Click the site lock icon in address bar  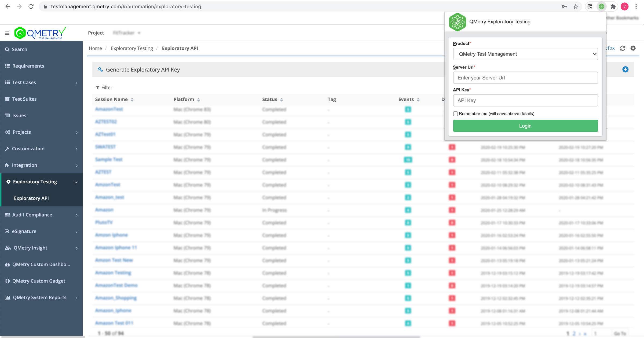tap(45, 6)
